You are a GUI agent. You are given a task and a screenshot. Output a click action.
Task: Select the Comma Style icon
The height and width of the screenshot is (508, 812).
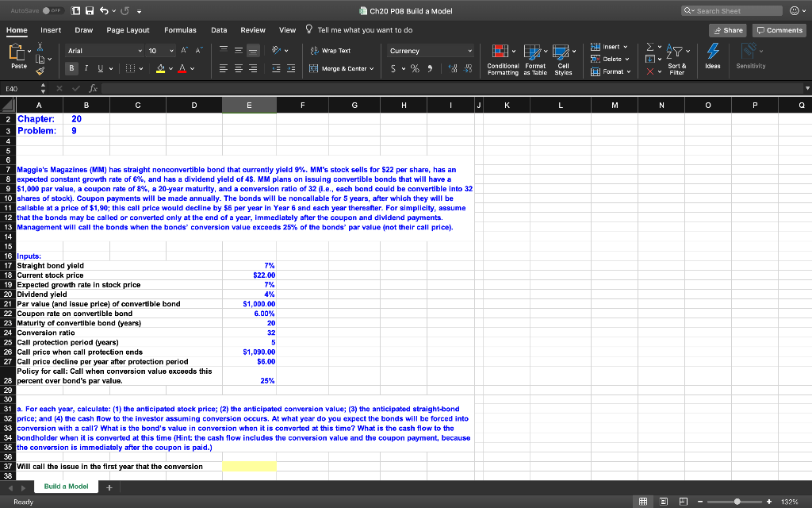point(431,68)
